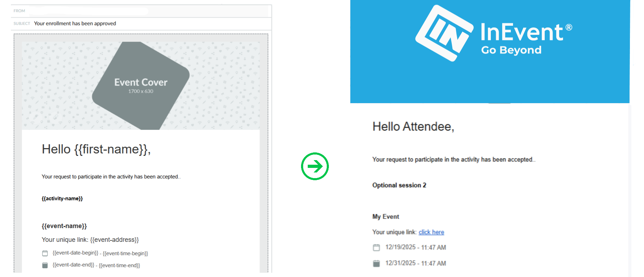Open the click here hyperlink

[x=431, y=232]
